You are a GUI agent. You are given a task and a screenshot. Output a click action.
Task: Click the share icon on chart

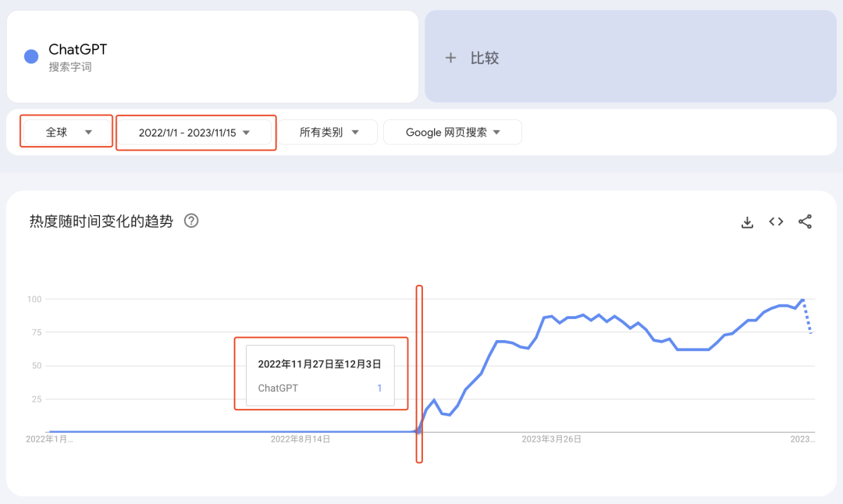click(805, 222)
